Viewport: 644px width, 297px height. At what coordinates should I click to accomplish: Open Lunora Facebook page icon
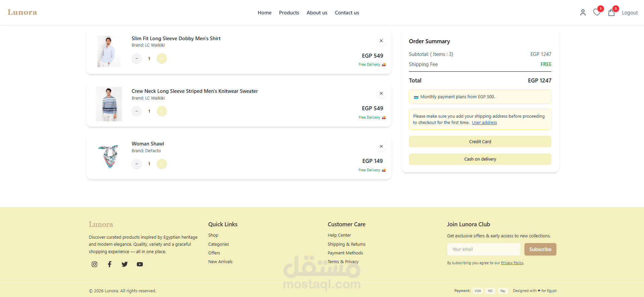(109, 264)
